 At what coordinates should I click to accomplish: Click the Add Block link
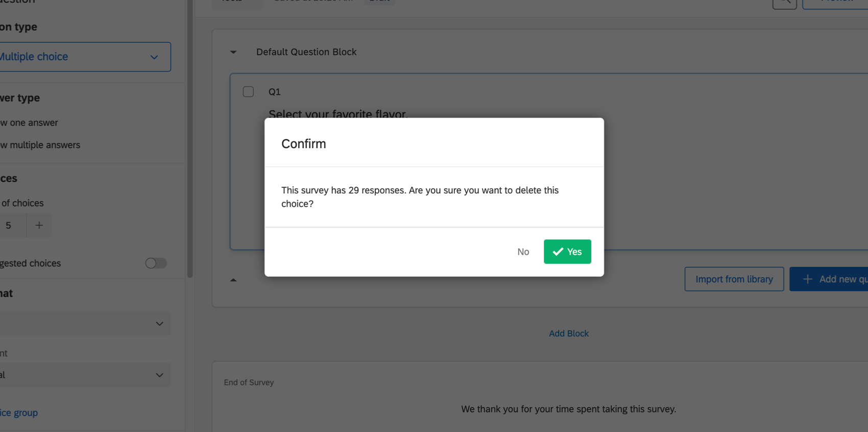pyautogui.click(x=568, y=333)
